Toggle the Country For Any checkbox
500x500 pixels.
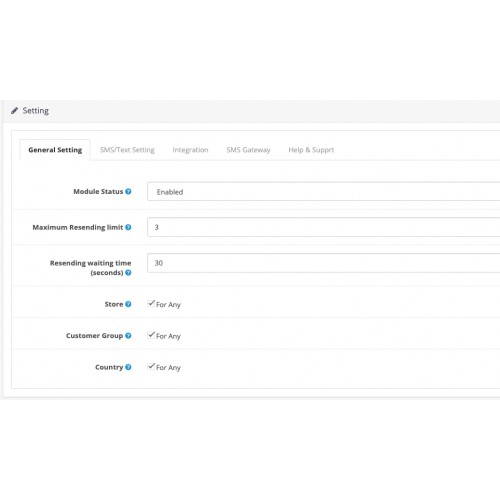point(151,366)
